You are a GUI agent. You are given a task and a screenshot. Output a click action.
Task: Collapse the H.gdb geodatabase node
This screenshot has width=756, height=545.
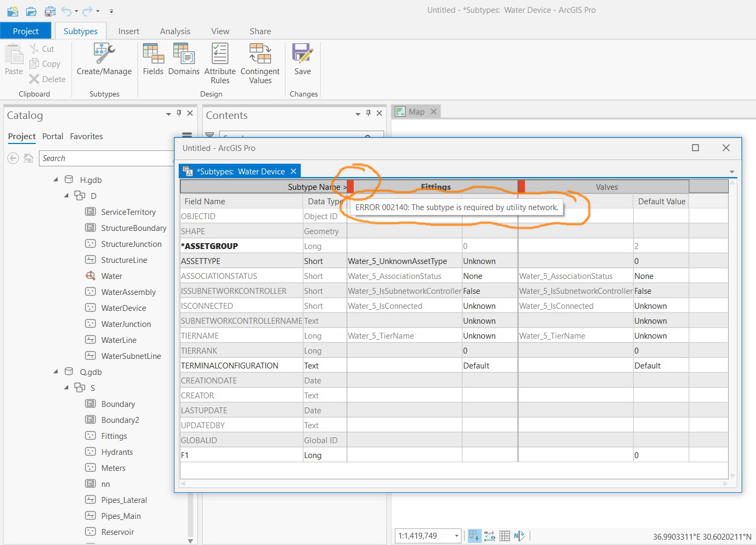56,180
